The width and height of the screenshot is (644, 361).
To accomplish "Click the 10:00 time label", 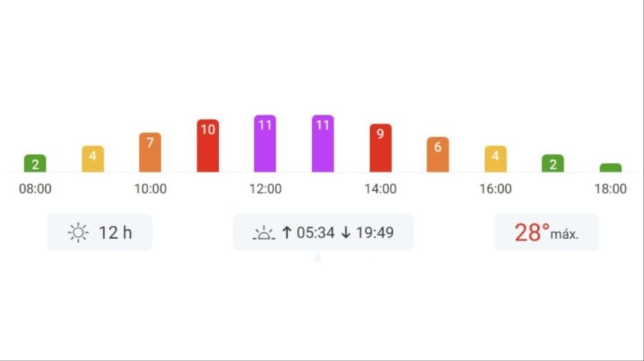I will [150, 189].
